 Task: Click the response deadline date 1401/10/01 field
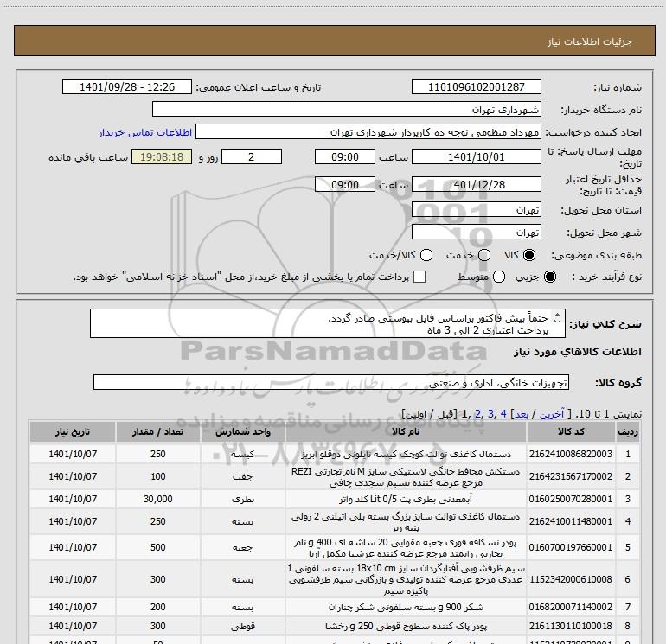click(x=476, y=156)
